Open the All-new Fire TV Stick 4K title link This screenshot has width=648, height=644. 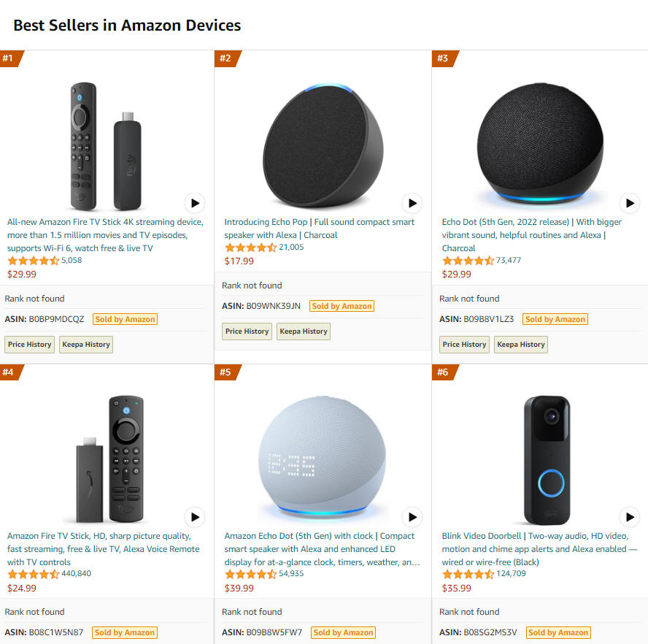105,235
